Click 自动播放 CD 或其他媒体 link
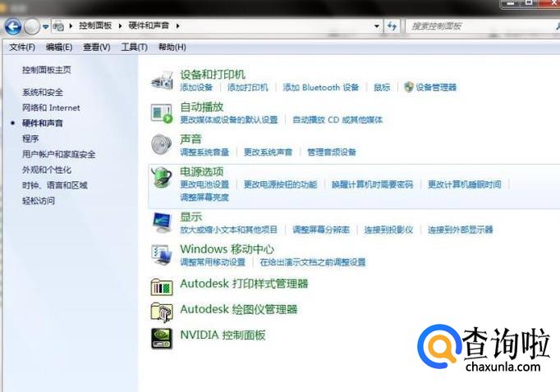 point(337,120)
